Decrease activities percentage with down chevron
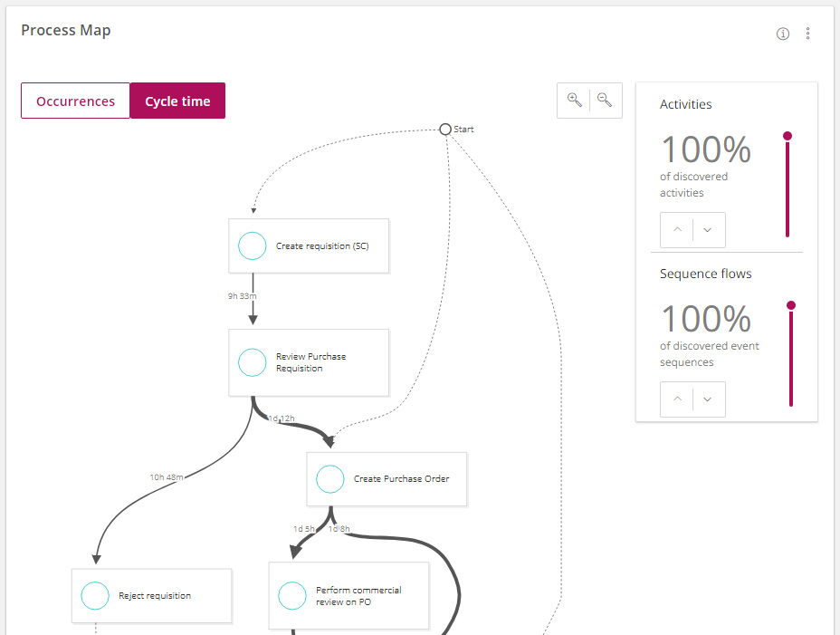This screenshot has width=840, height=635. click(x=708, y=230)
